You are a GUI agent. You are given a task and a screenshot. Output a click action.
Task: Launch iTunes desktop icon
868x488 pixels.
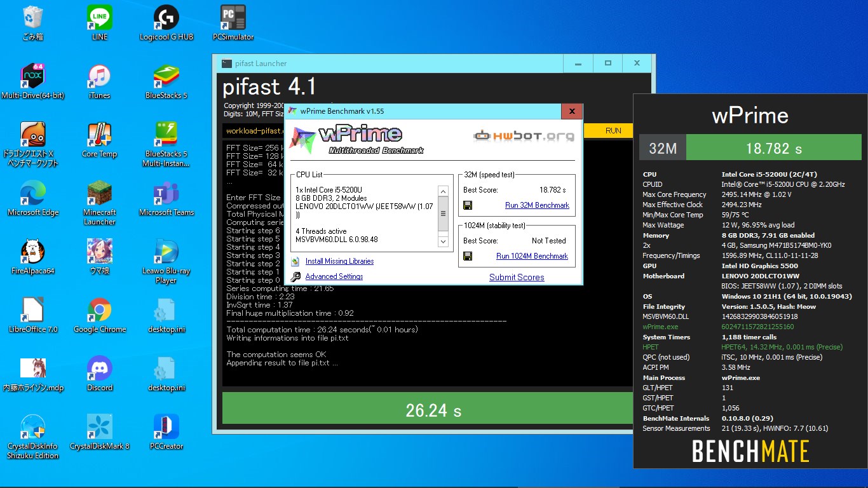pyautogui.click(x=100, y=81)
